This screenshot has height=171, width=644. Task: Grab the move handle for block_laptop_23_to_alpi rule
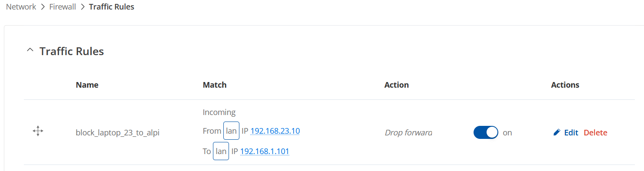[x=38, y=131]
